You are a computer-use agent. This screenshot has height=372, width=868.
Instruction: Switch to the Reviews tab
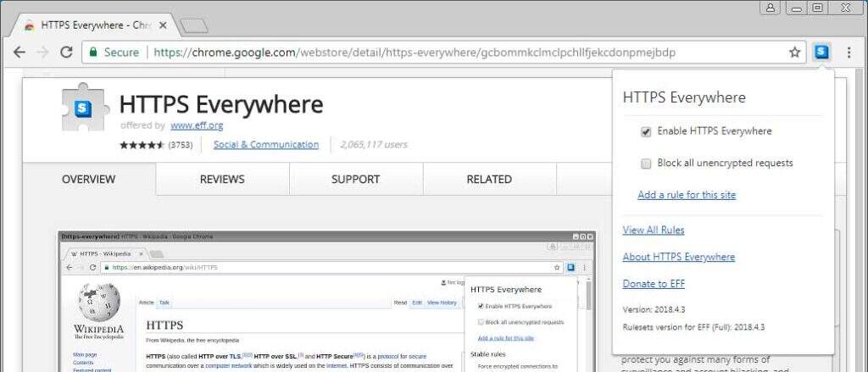coord(222,179)
